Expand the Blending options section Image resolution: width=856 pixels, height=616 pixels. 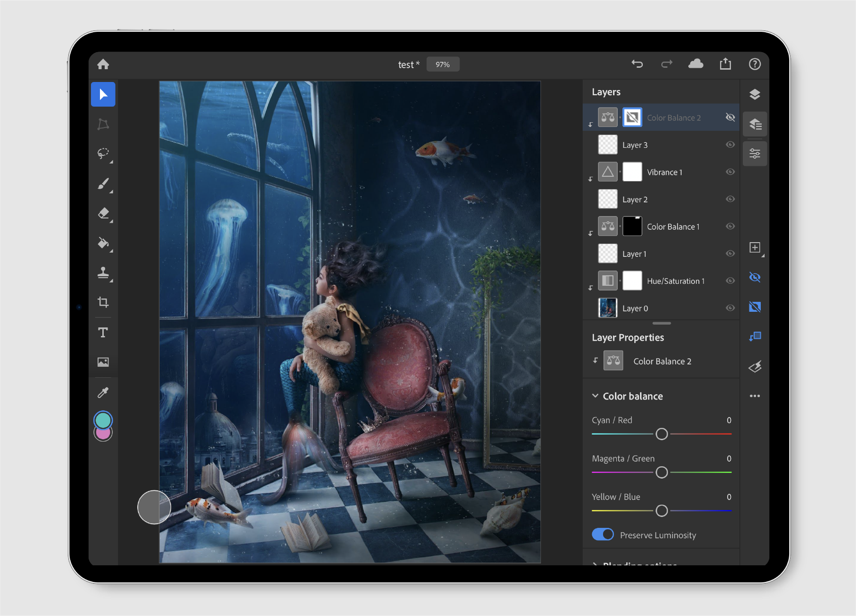(595, 565)
